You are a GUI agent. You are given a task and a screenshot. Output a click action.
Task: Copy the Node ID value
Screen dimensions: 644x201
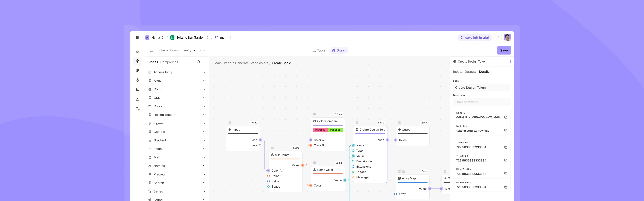pyautogui.click(x=506, y=117)
